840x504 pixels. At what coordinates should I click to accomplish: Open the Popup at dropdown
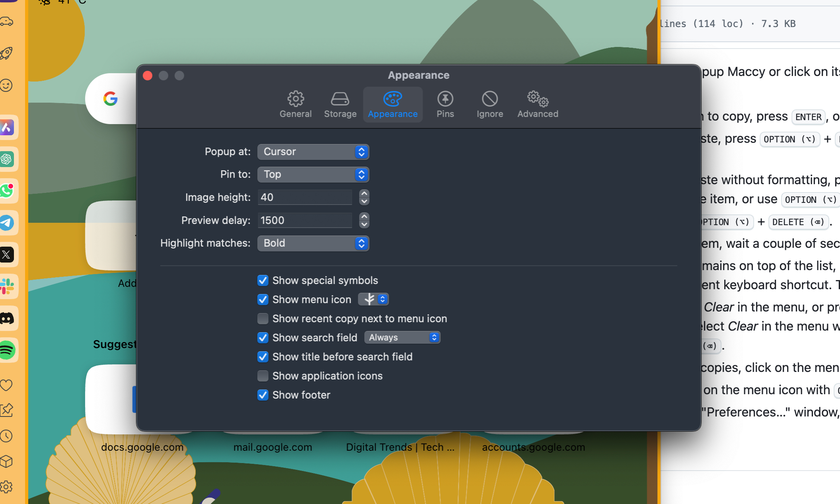click(313, 152)
